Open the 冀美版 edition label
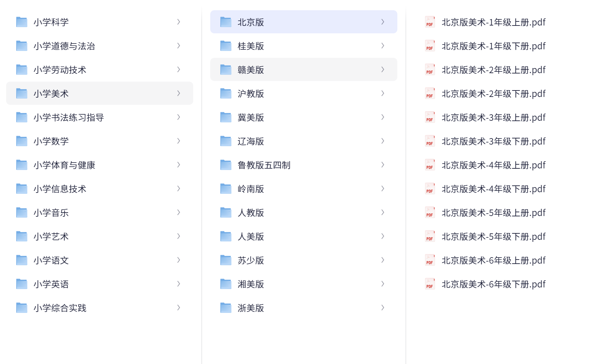595x364 pixels. [x=251, y=117]
